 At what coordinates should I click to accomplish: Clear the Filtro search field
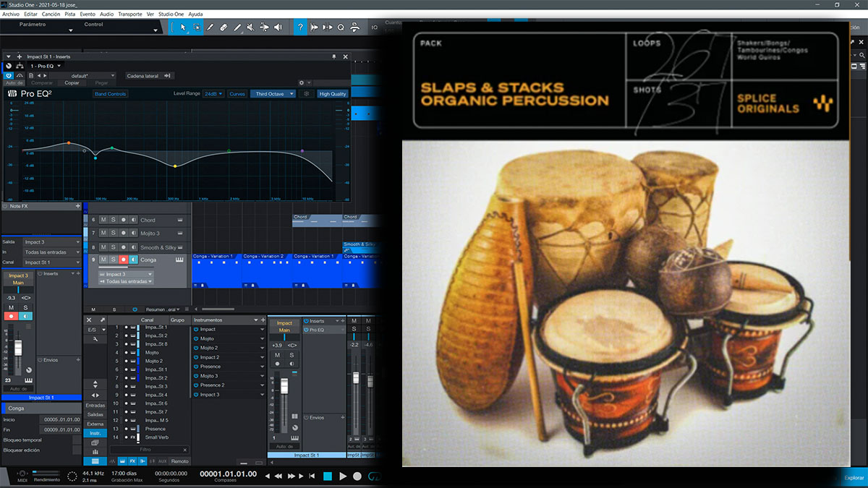point(185,450)
